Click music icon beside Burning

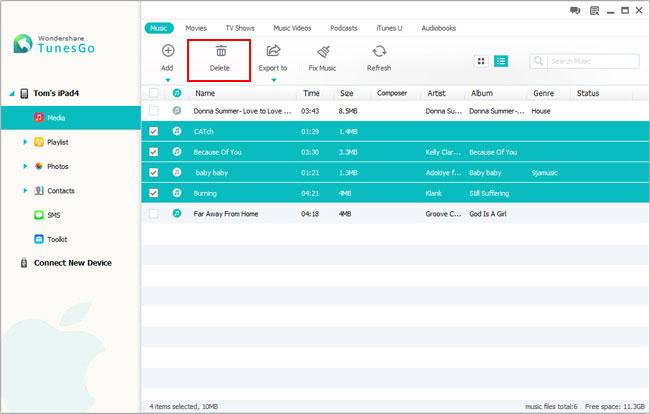click(177, 193)
